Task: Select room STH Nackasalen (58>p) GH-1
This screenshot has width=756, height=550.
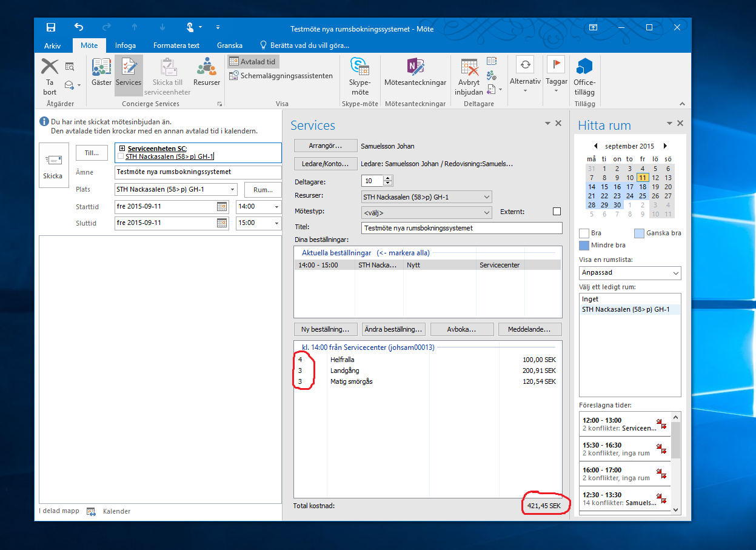Action: click(630, 309)
